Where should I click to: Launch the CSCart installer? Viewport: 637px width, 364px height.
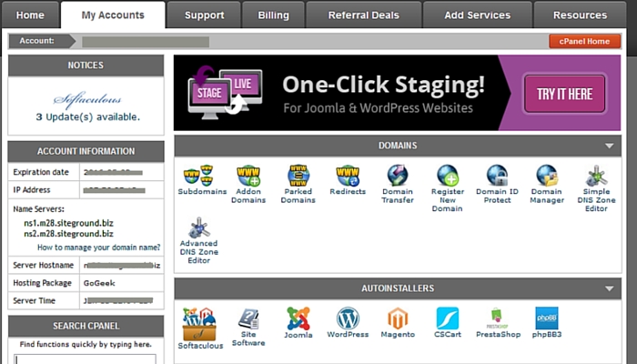click(x=448, y=323)
